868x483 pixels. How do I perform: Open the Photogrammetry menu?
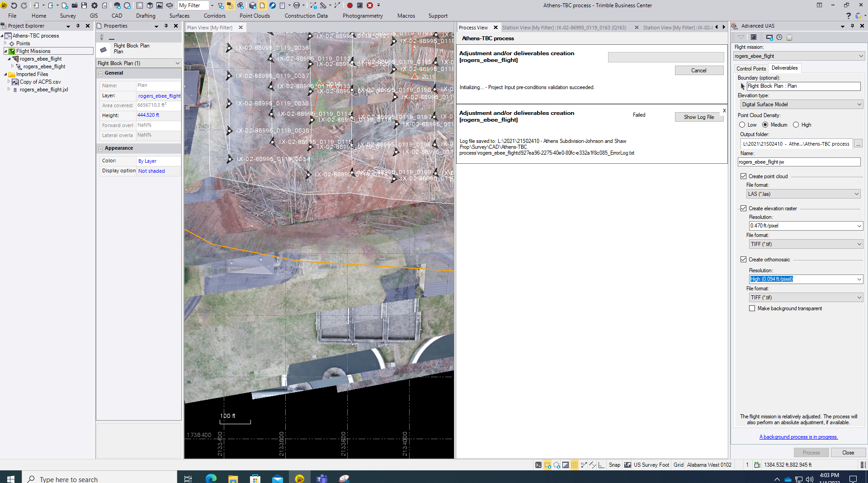pyautogui.click(x=362, y=16)
